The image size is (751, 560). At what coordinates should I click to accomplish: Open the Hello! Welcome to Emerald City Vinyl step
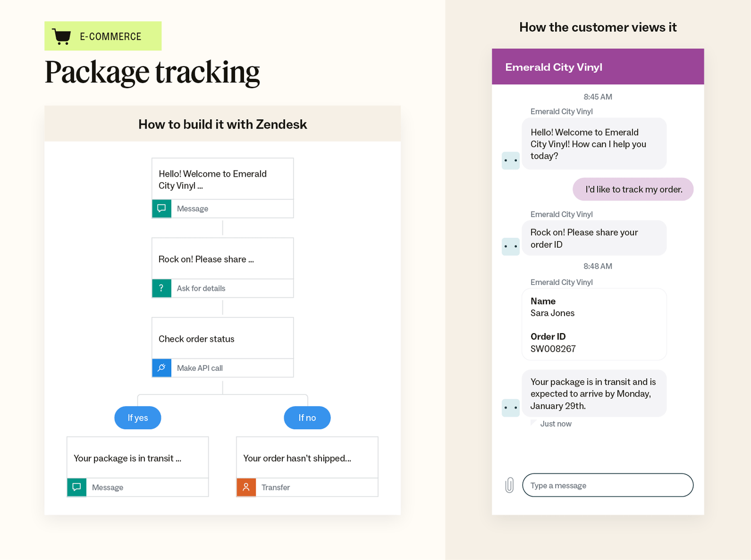pos(223,188)
